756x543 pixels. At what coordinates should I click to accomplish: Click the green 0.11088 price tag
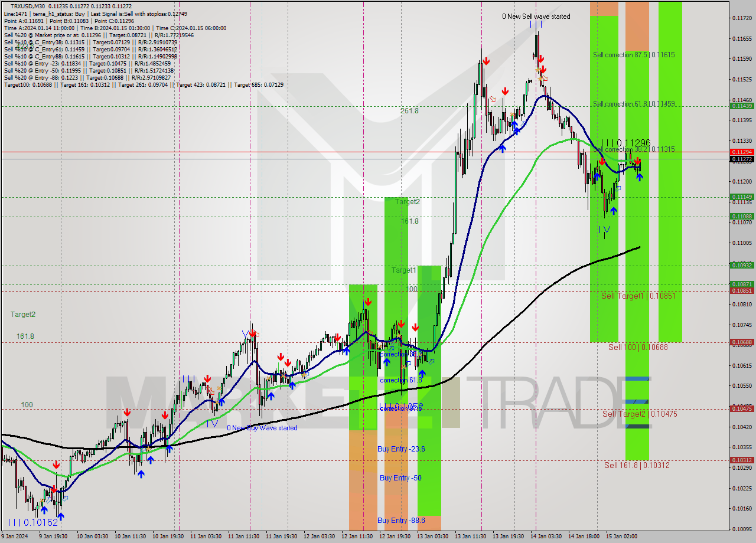[x=742, y=217]
